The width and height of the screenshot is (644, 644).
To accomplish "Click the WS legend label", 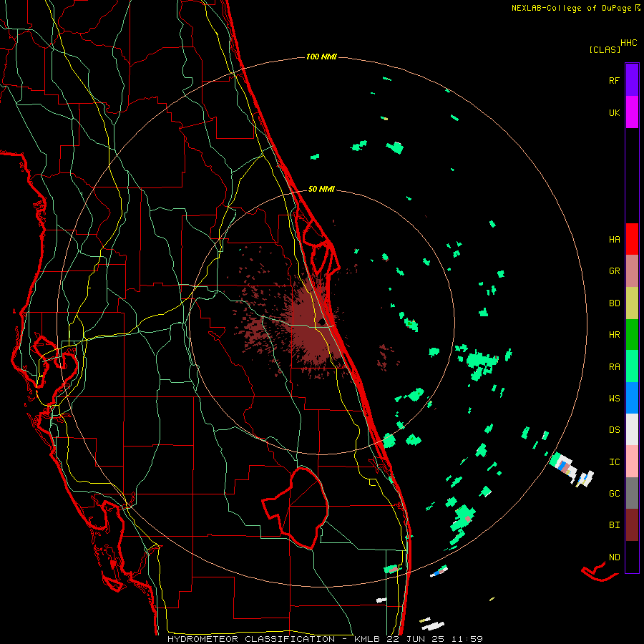I will 614,399.
